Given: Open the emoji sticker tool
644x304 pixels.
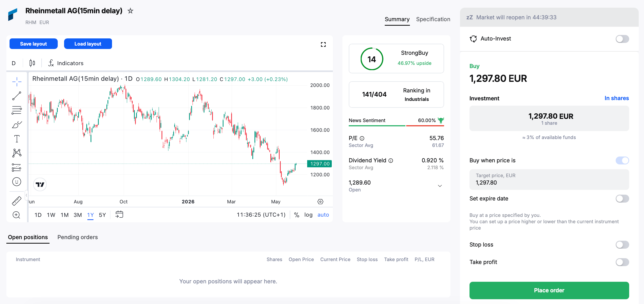Looking at the screenshot, I should pos(17,182).
